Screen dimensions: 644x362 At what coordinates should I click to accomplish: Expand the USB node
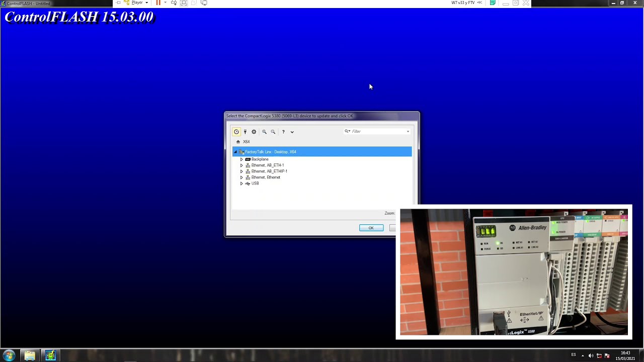(242, 184)
